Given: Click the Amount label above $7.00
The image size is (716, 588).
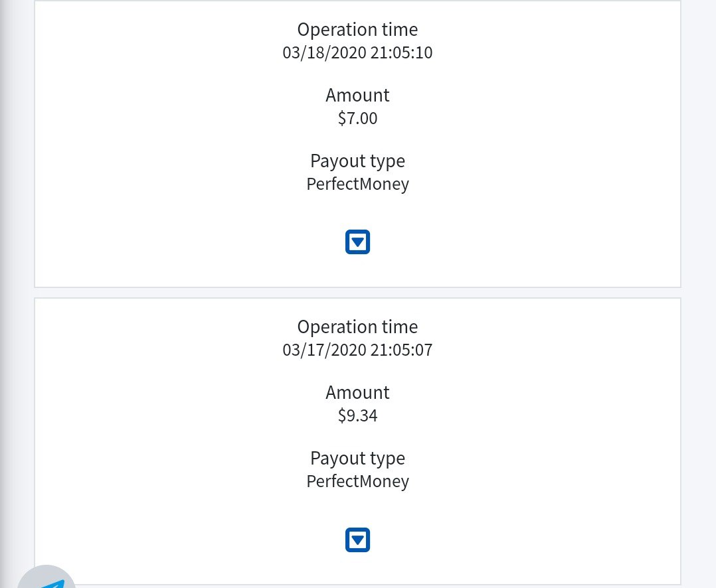Looking at the screenshot, I should click(x=357, y=96).
